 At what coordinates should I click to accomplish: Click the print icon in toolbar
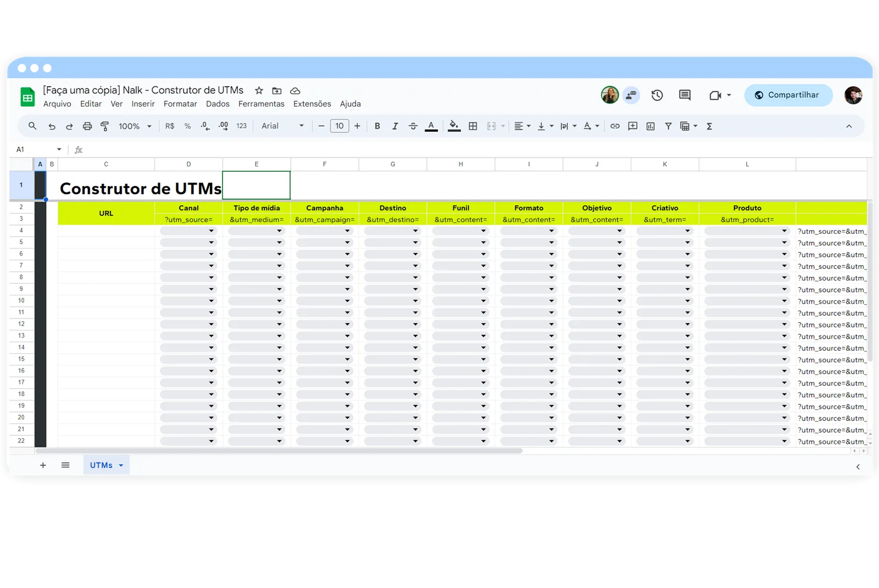(x=87, y=126)
